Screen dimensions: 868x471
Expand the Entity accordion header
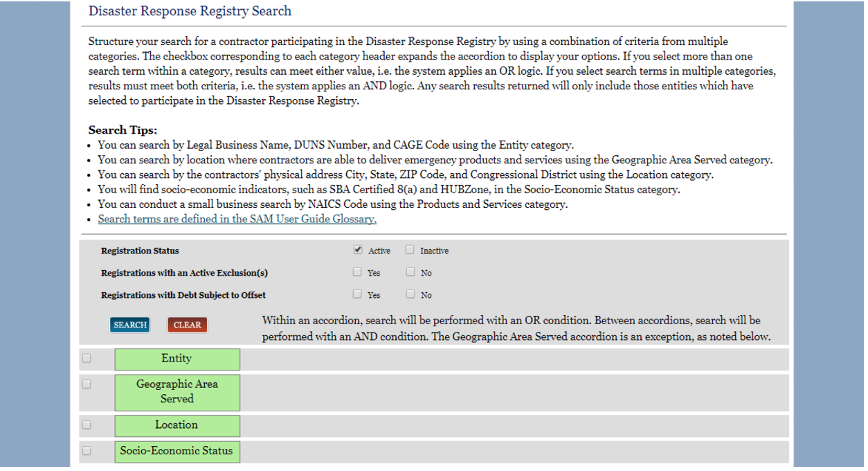[177, 359]
